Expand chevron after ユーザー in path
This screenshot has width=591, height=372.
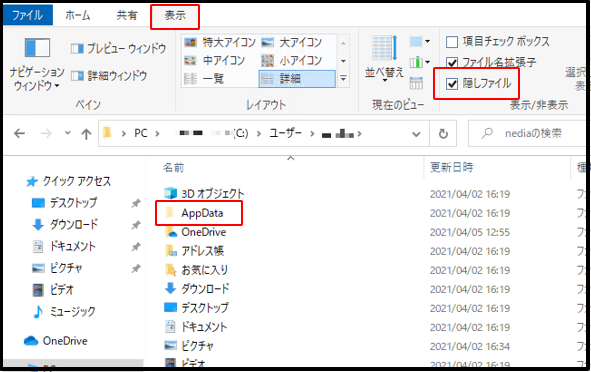point(312,133)
